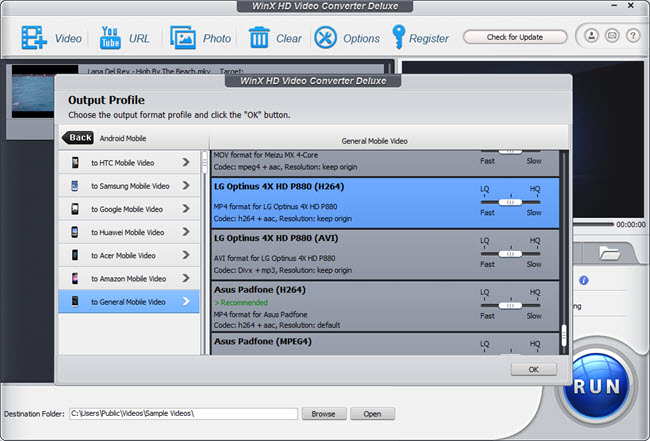Image resolution: width=650 pixels, height=441 pixels.
Task: Click the help question mark icon
Action: pyautogui.click(x=633, y=36)
